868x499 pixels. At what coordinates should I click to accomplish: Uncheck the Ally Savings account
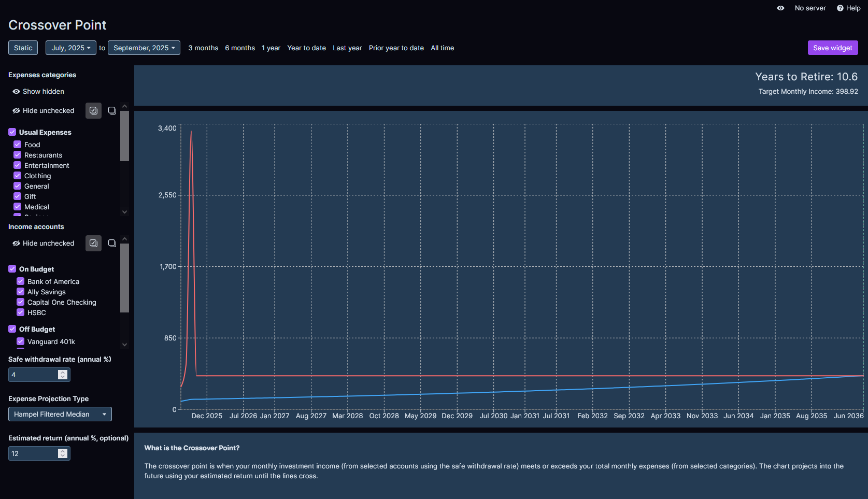pyautogui.click(x=21, y=292)
